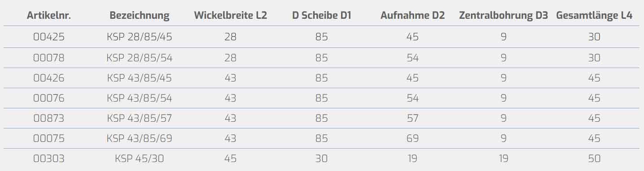Click the Gesamtlänge L4 header

coord(594,16)
